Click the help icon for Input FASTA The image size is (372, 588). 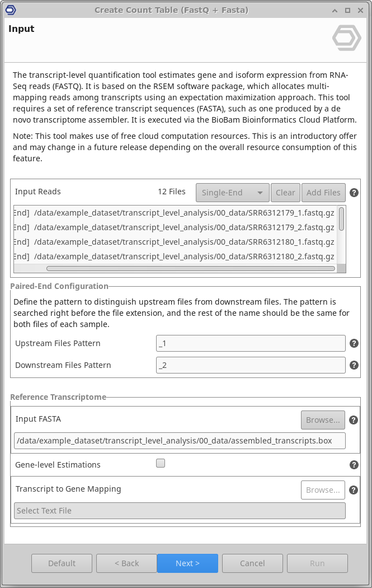(354, 420)
